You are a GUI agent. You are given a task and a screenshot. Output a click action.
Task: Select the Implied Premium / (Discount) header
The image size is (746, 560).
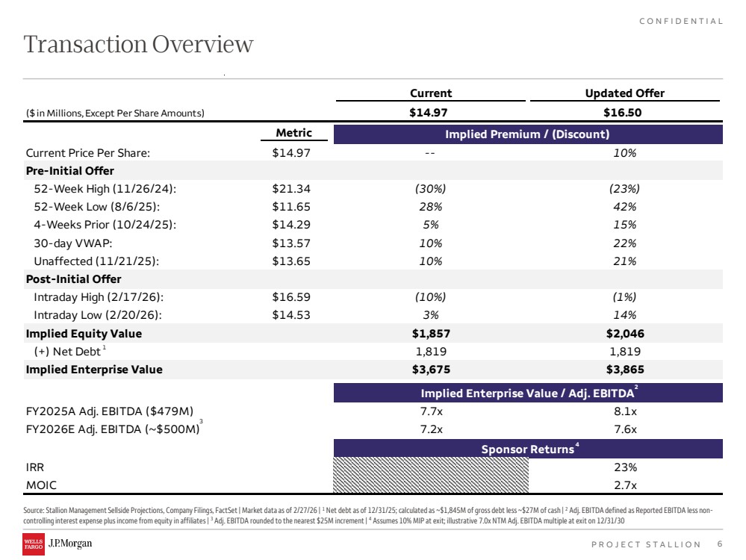(x=528, y=134)
